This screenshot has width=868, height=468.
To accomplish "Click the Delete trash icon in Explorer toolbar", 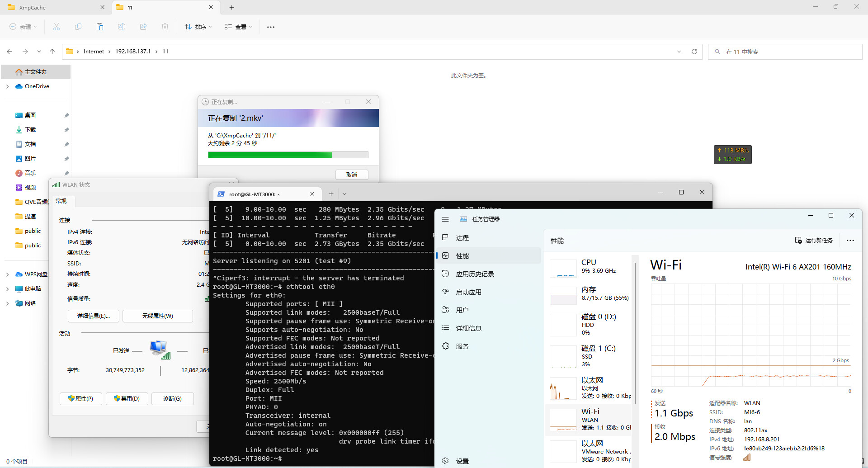I will coord(165,27).
